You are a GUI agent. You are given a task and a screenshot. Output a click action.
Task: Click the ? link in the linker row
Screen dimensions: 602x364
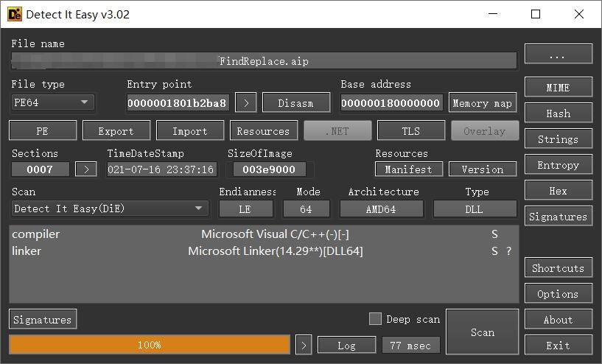pos(508,251)
